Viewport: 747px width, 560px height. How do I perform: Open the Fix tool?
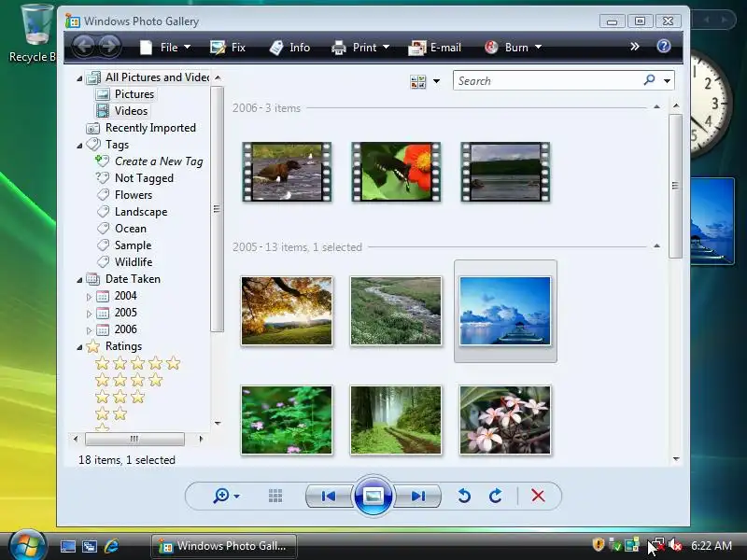[x=228, y=48]
